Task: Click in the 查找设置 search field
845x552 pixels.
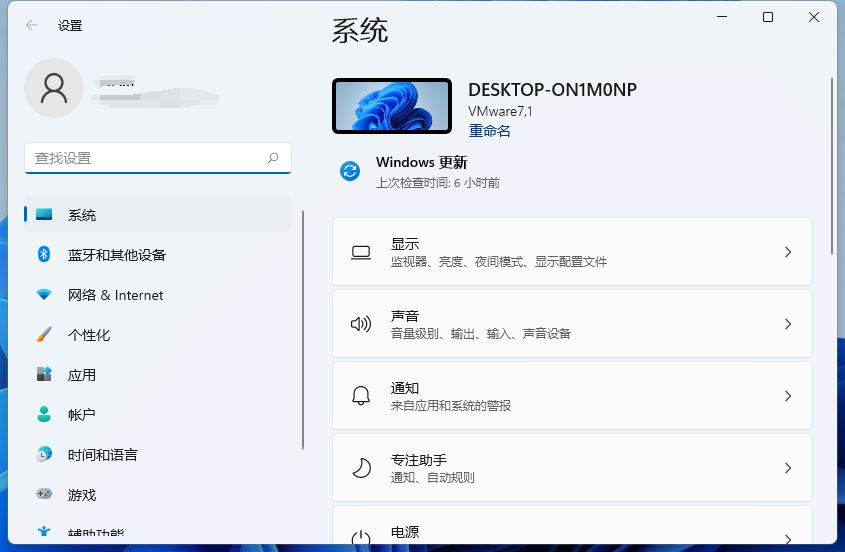Action: click(x=145, y=158)
